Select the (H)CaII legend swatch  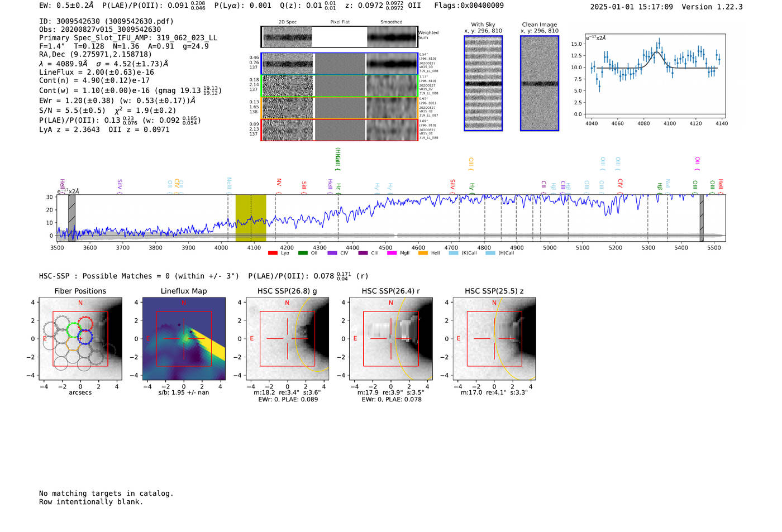tap(490, 253)
